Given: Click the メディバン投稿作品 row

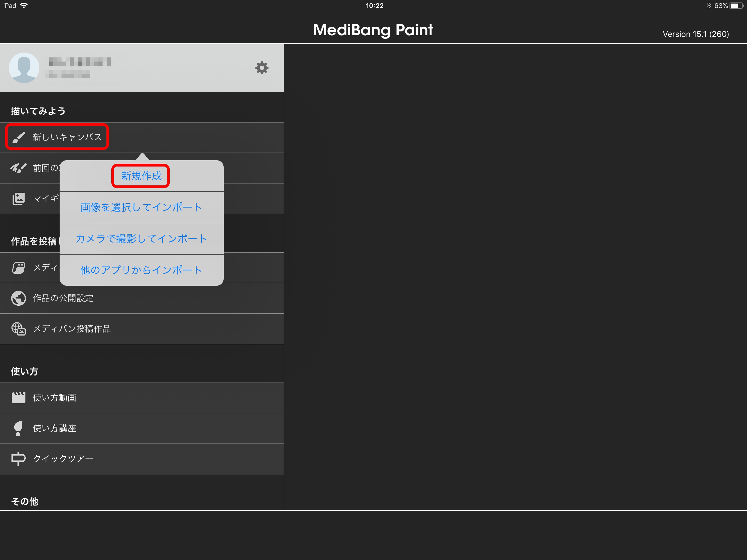Looking at the screenshot, I should [72, 329].
